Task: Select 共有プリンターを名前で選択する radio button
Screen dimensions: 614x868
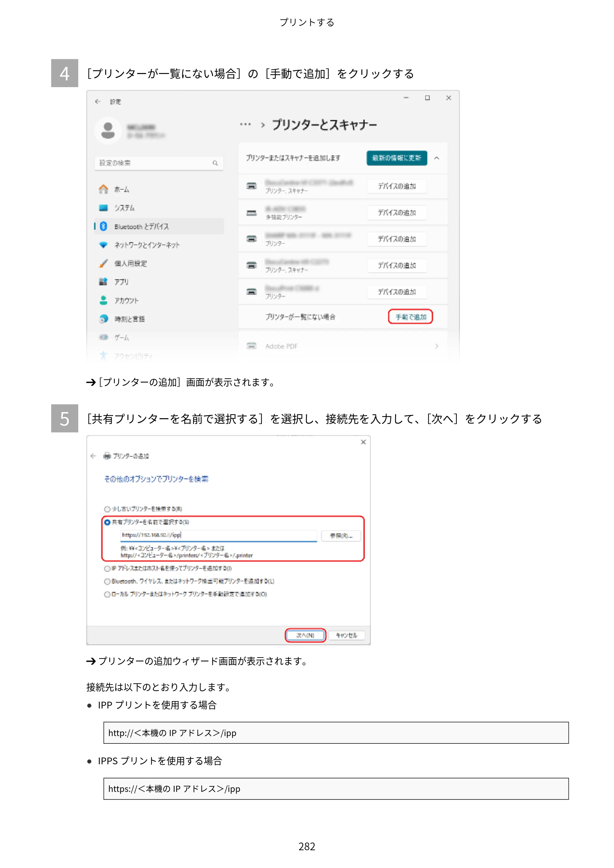Action: pos(107,522)
